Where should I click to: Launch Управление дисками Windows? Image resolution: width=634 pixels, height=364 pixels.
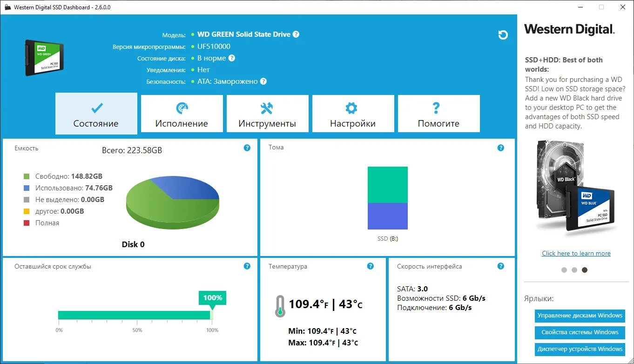(x=580, y=316)
